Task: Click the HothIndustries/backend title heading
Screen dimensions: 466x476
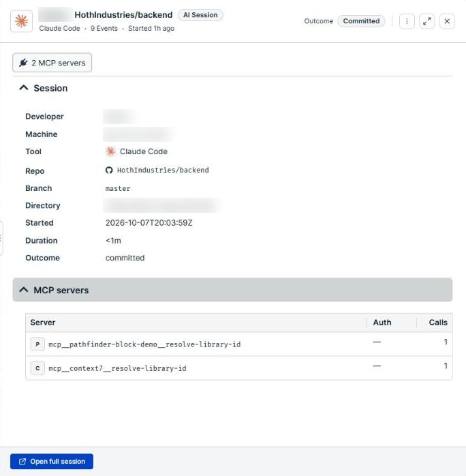Action: coord(123,15)
